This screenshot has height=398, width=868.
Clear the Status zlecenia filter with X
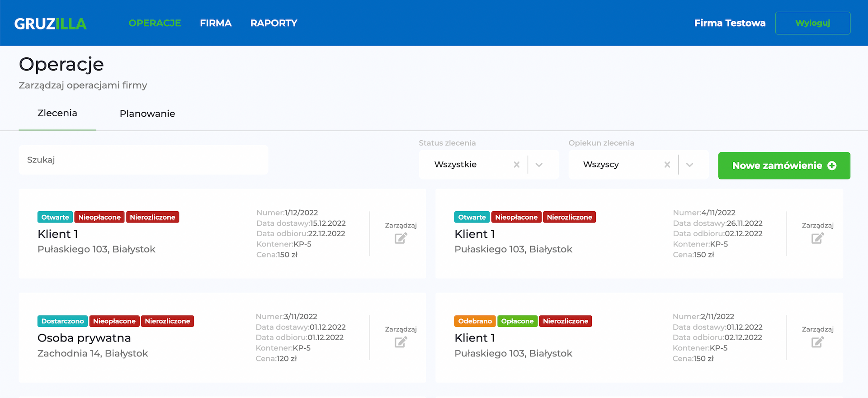[516, 165]
